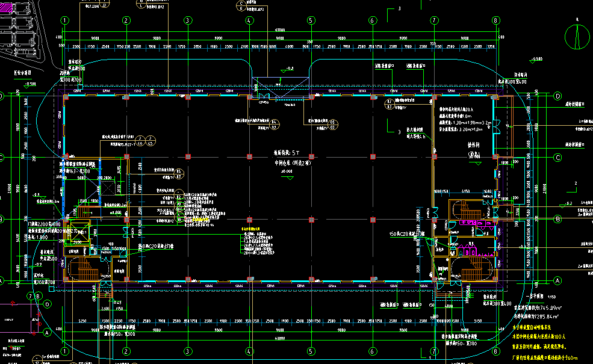Viewport: 593px width, 364px height.
Task: Select axis bubble D right of the plan
Action: tap(557, 96)
